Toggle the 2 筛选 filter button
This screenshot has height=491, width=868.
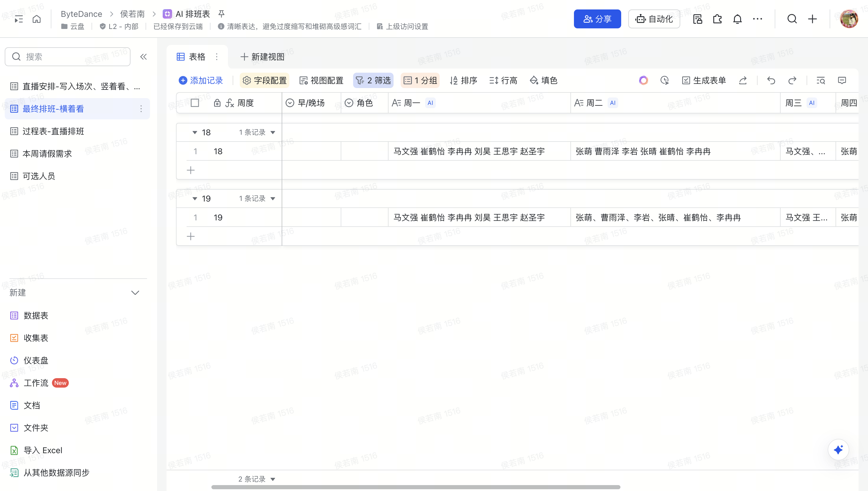(x=373, y=80)
